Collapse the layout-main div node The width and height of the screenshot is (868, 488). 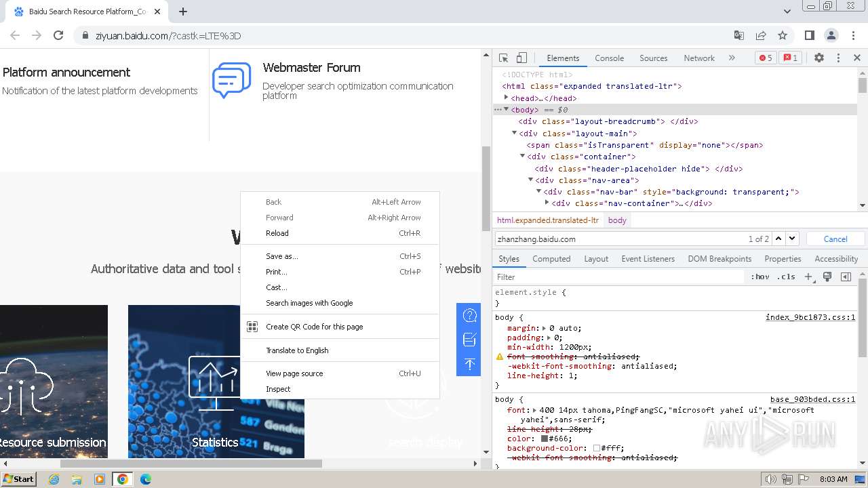coord(514,133)
